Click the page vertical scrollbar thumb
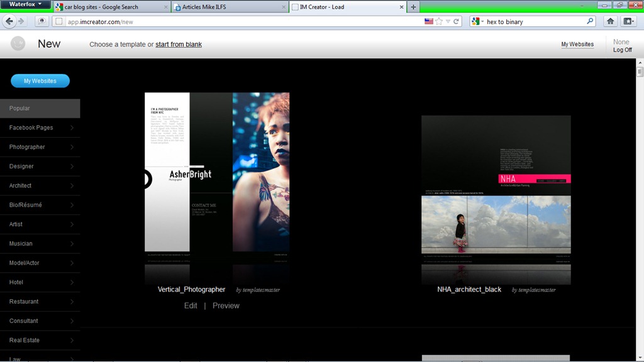The height and width of the screenshot is (362, 644). pos(640,72)
